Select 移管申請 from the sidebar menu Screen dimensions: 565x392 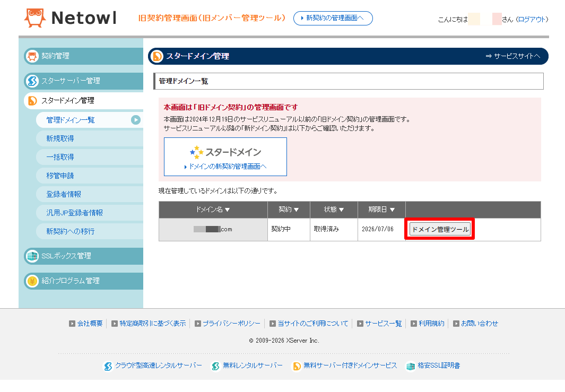60,176
